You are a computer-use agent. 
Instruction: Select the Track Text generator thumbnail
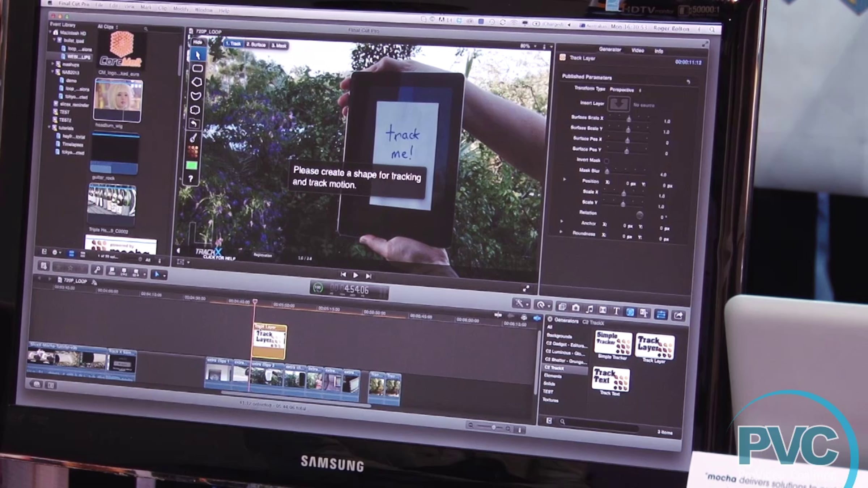click(x=611, y=380)
